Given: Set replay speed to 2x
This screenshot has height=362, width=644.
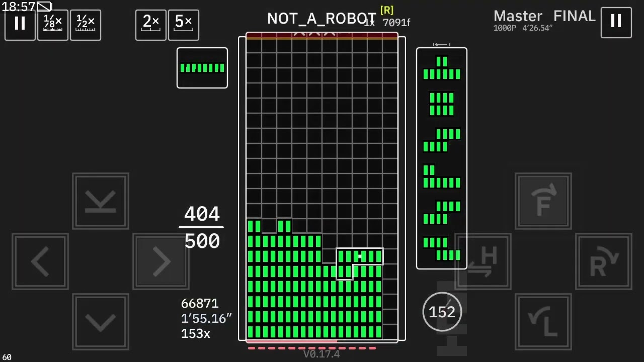Looking at the screenshot, I should tap(151, 25).
